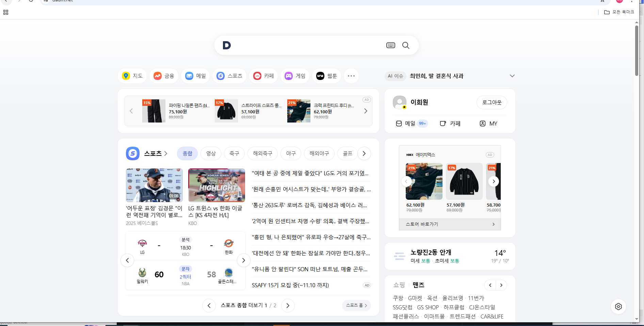Screen dimensions: 644x326
Task: Select the 골프 sports tab
Action: point(347,153)
